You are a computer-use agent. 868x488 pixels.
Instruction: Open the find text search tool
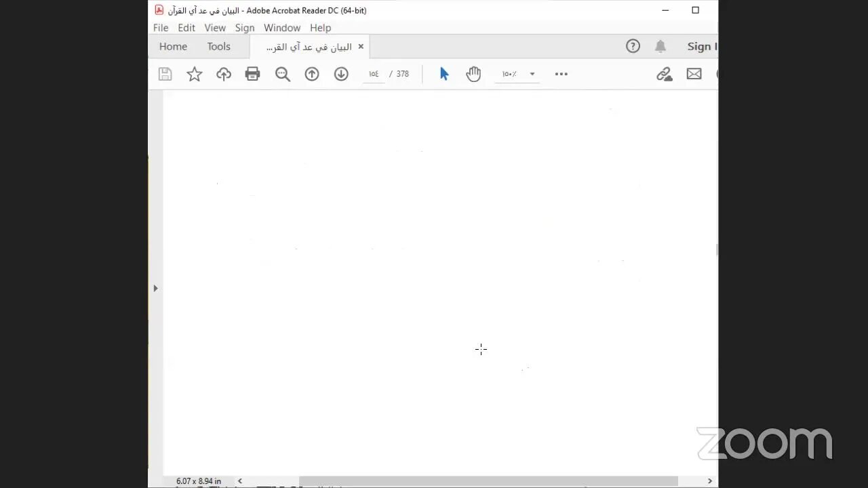click(x=283, y=74)
